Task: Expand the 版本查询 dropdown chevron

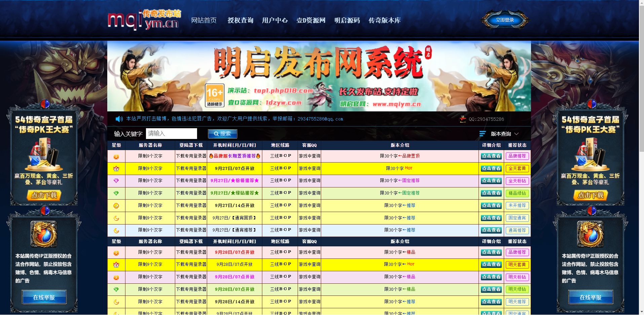Action: click(x=516, y=134)
